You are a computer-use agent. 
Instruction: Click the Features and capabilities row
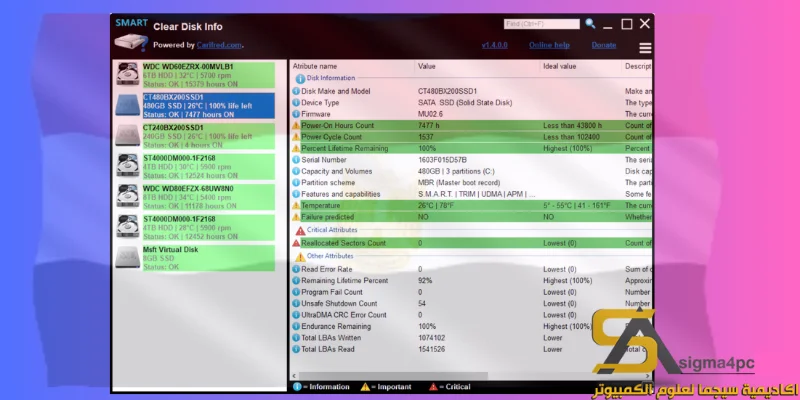[x=471, y=194]
